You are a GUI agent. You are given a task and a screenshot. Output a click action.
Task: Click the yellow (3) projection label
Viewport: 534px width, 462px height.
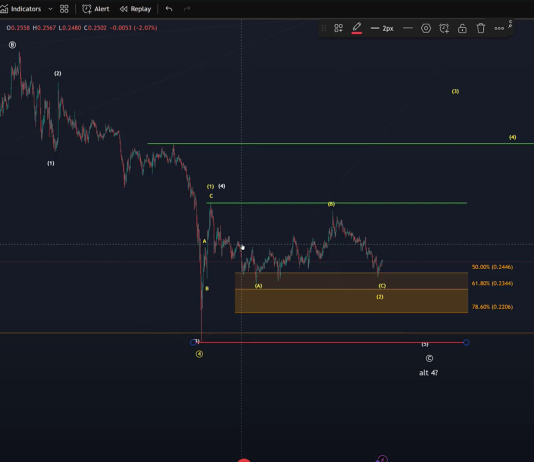[455, 91]
